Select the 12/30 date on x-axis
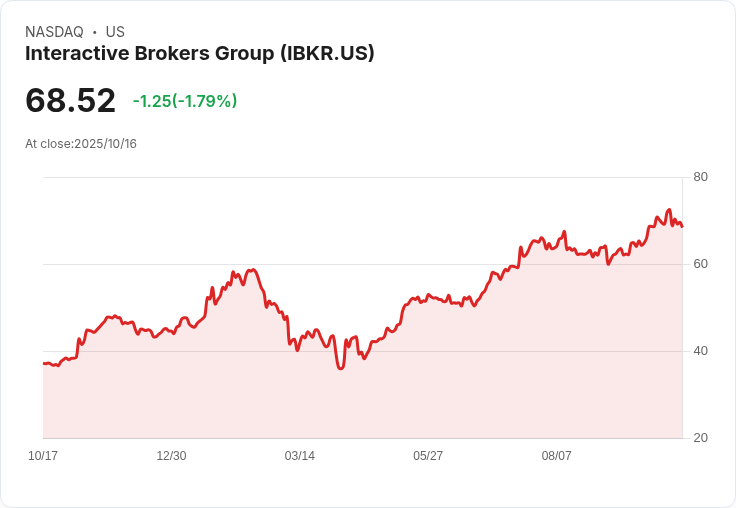 (171, 456)
